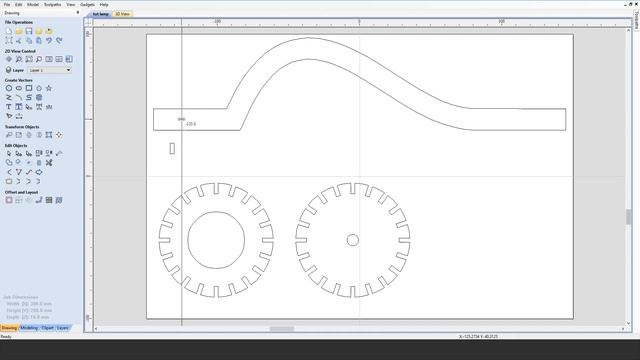The image size is (640, 360).
Task: Redo action icon
Action: pos(59,40)
